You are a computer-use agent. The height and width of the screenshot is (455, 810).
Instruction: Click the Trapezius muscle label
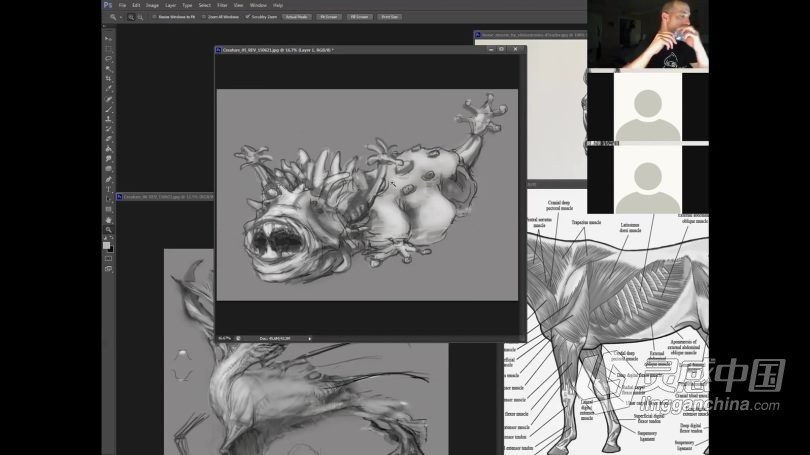pyautogui.click(x=586, y=222)
